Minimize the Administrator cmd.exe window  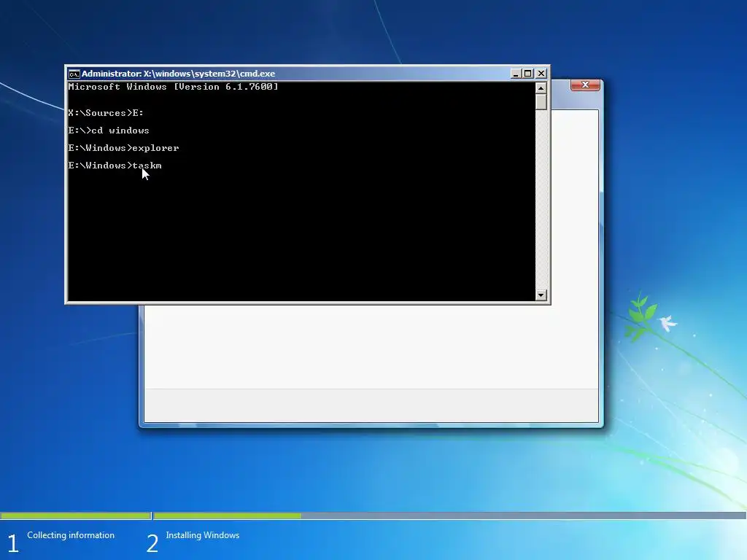516,74
